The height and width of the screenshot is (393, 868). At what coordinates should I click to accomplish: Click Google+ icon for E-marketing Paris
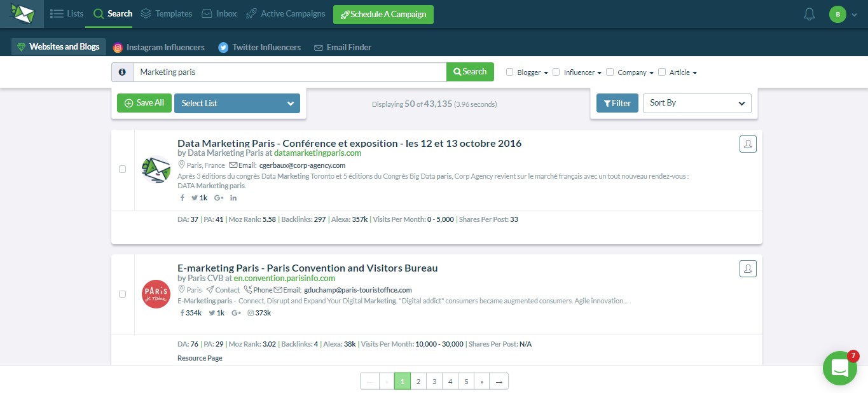[236, 313]
